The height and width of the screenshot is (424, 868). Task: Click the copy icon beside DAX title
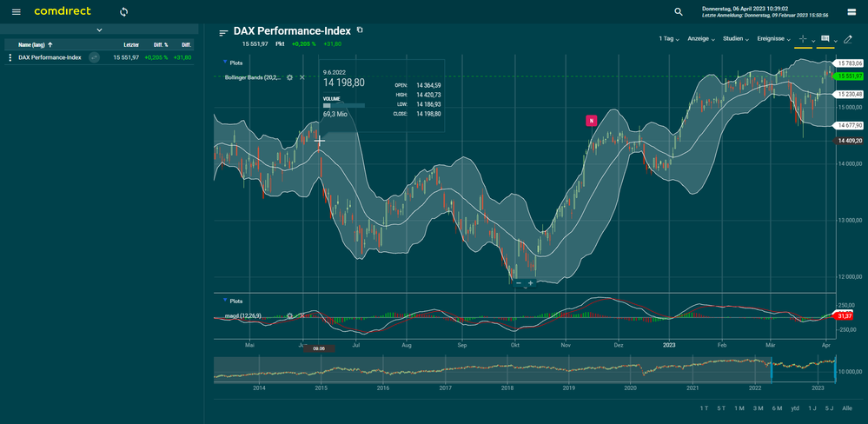pyautogui.click(x=360, y=30)
